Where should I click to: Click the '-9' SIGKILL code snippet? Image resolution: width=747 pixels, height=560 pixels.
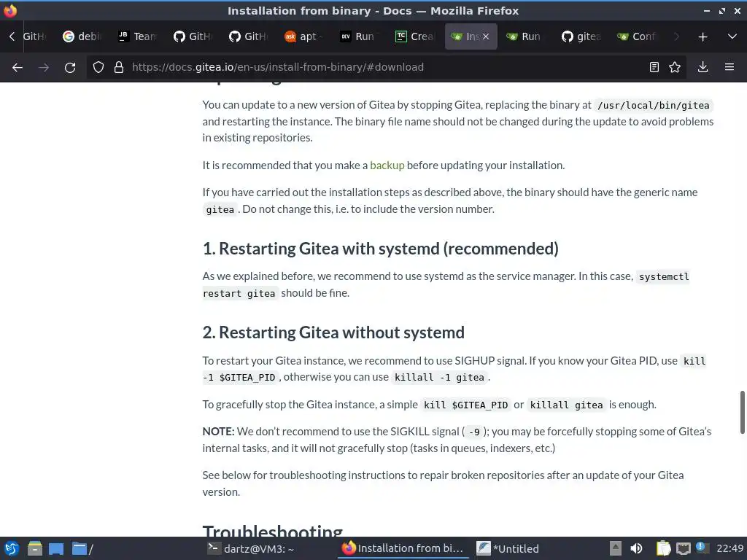pos(474,432)
